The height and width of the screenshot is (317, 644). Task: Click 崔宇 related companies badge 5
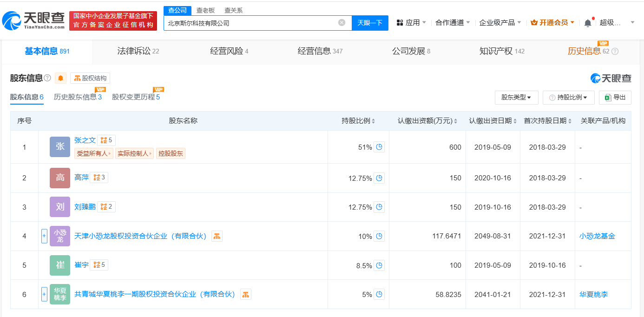click(x=99, y=265)
